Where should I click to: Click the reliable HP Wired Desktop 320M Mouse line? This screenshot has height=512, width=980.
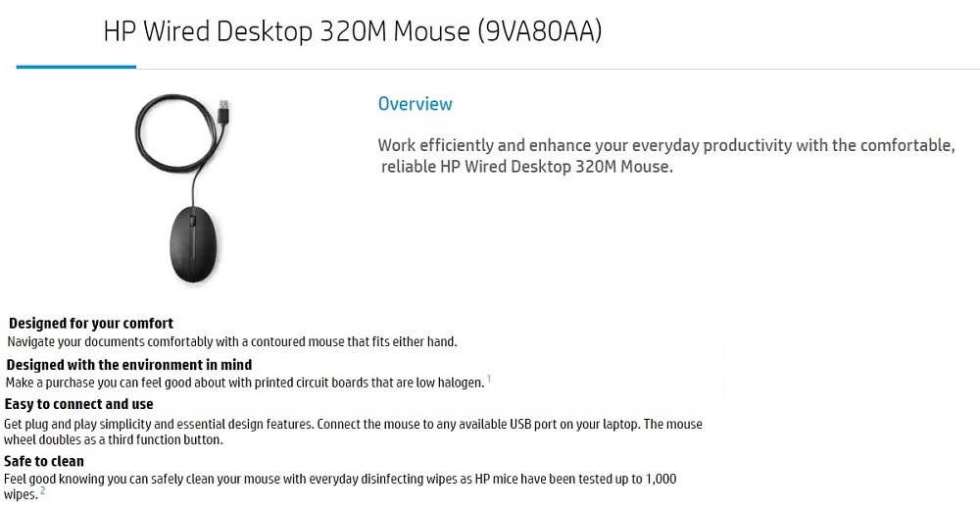pos(527,167)
